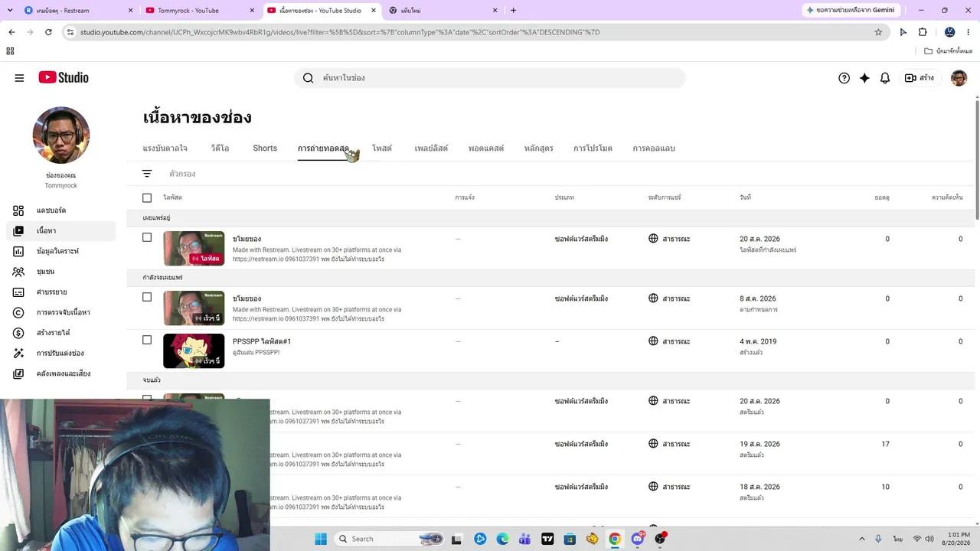
Task: Check the live-now stream row checkbox
Action: pos(147,237)
